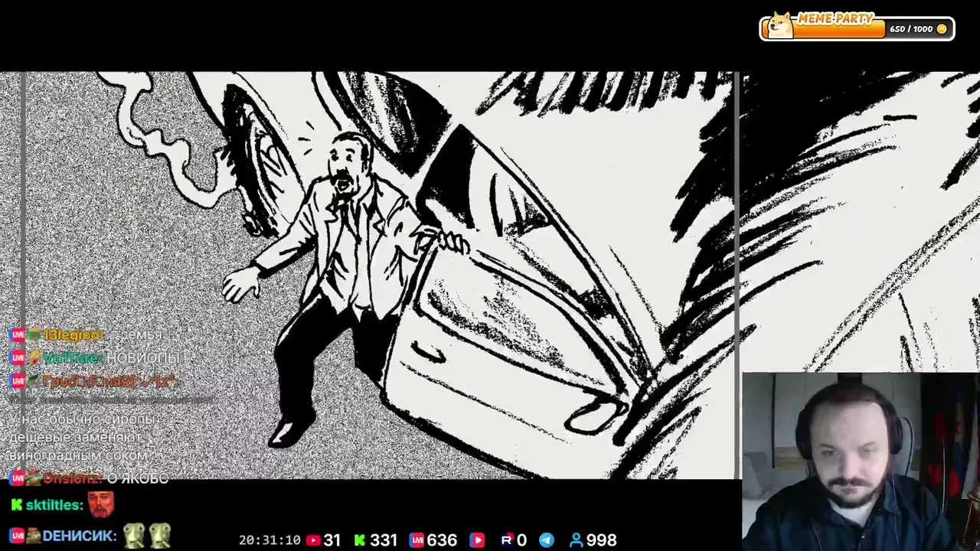Click the clock reading 20:31:10
Viewport: 980px width, 551px height.
coord(269,540)
